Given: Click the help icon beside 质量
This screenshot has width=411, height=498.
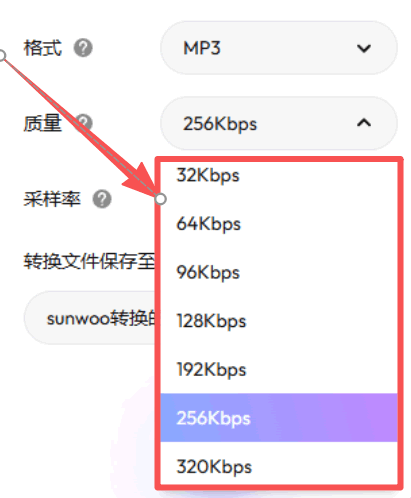Looking at the screenshot, I should [x=83, y=123].
